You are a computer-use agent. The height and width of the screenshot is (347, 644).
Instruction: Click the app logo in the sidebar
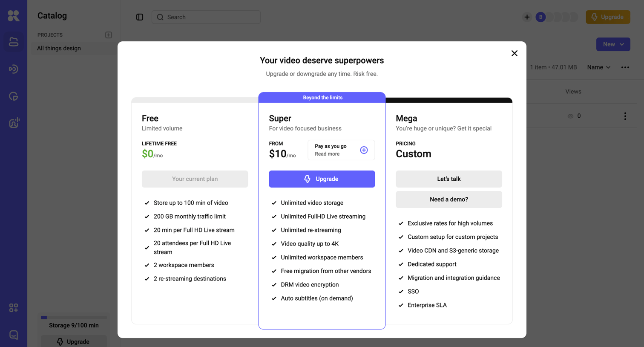(14, 16)
